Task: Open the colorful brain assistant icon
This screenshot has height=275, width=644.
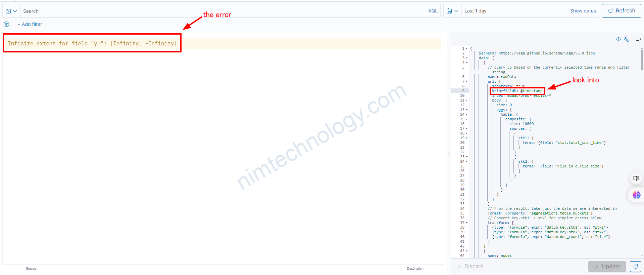Action: point(636,195)
